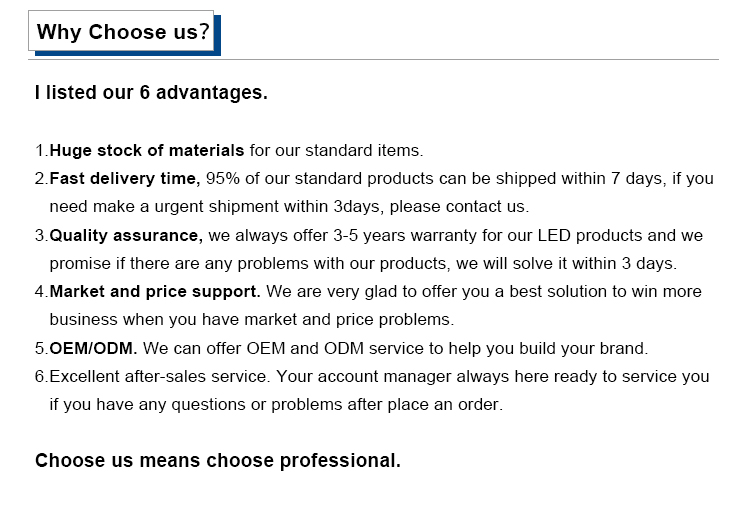750x508 pixels.
Task: Click the bold "Quality assurance," label
Action: (x=126, y=236)
